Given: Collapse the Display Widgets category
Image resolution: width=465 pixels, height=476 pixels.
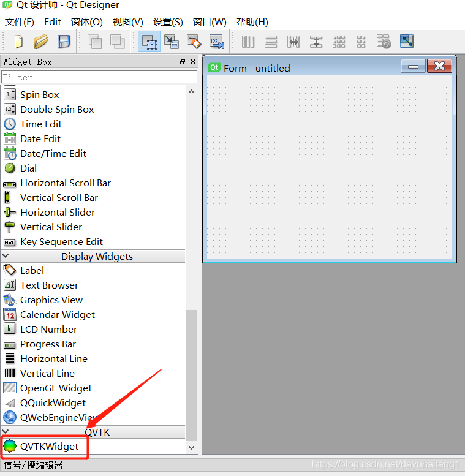Looking at the screenshot, I should click(x=6, y=256).
